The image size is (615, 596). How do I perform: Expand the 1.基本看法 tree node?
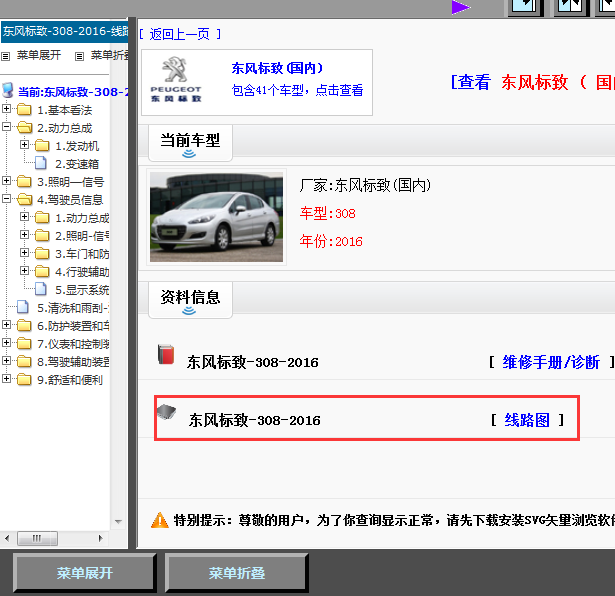(x=6, y=108)
